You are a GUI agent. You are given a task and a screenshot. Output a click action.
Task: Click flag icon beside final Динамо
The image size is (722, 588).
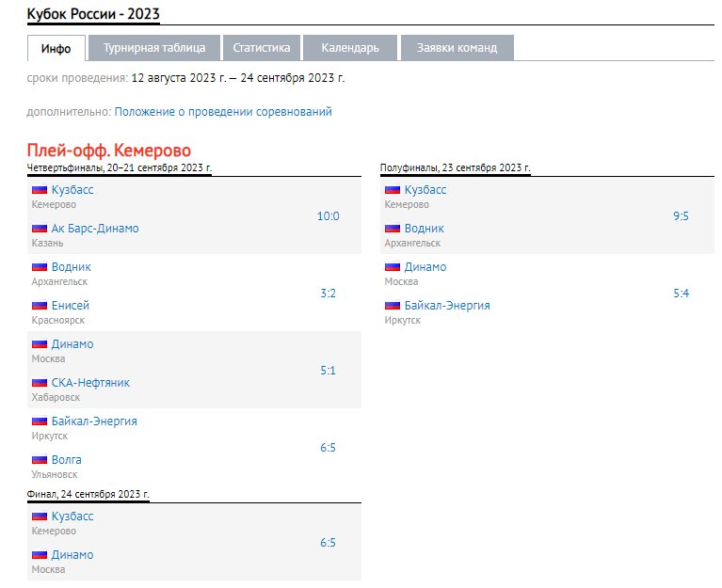(40, 555)
